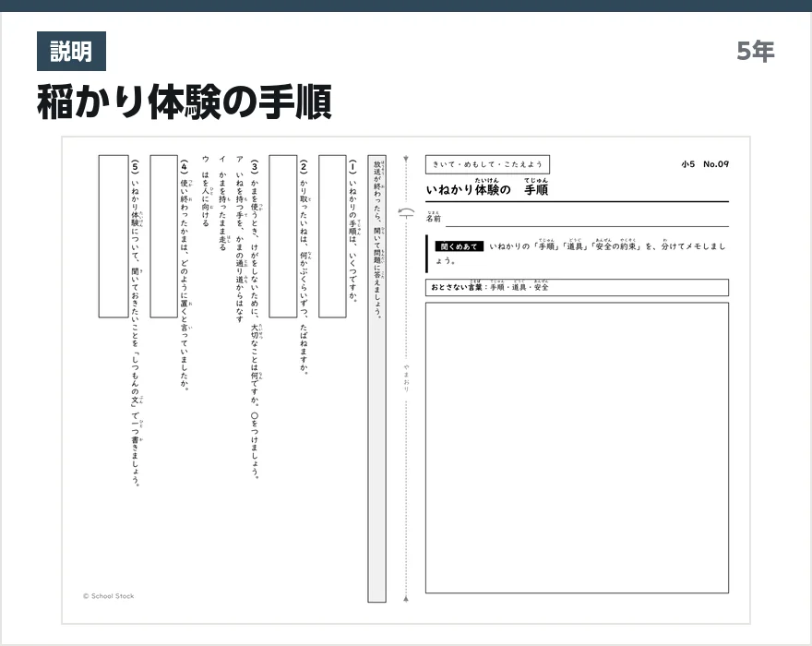
Task: Click the grey 放送が終わったら instruction bar
Action: 377,378
